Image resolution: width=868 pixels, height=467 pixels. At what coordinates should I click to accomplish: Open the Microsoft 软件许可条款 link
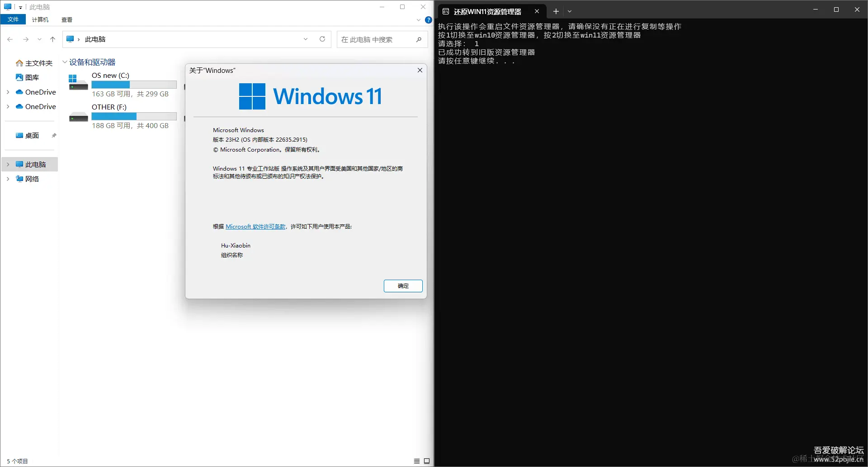[256, 227]
